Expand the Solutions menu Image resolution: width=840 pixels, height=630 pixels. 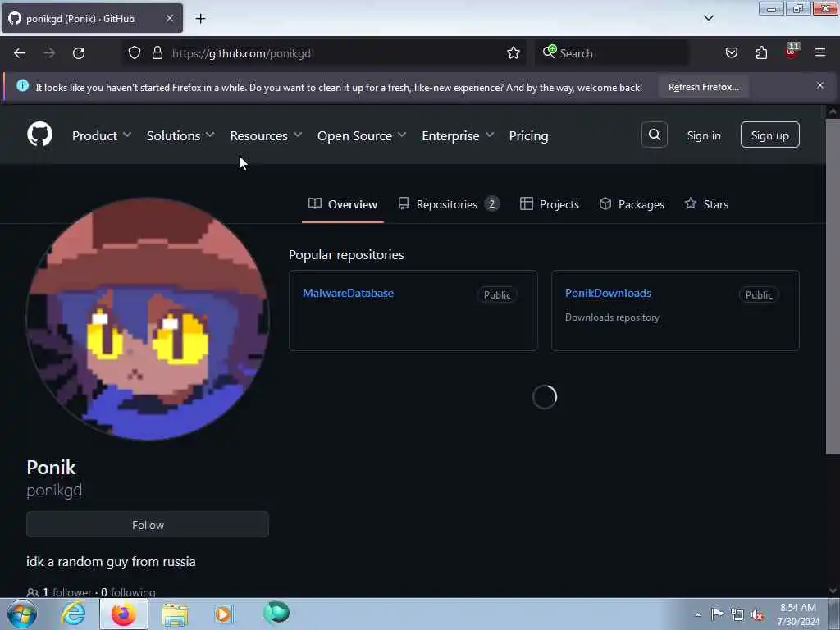180,135
